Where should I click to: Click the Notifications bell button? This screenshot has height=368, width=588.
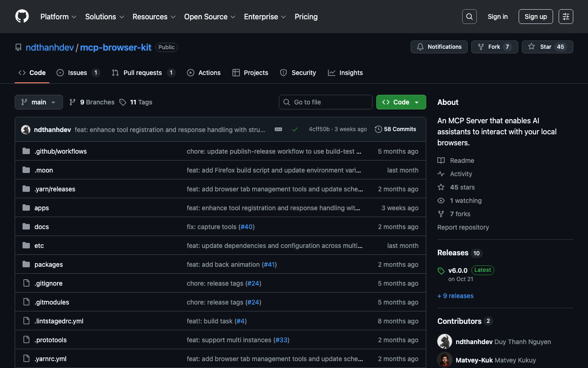[439, 47]
